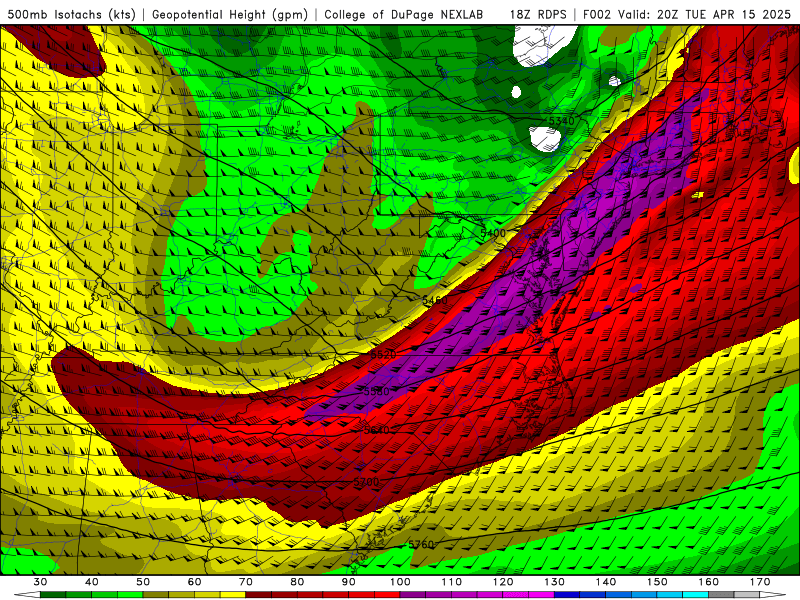Select the 5460 contour label
Screen dimensions: 800x600
435,300
